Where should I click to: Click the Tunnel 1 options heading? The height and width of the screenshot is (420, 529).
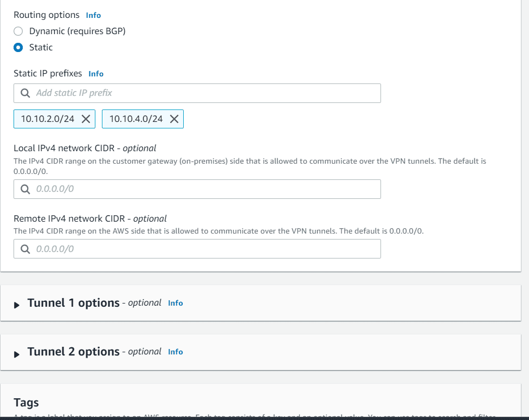(x=74, y=303)
